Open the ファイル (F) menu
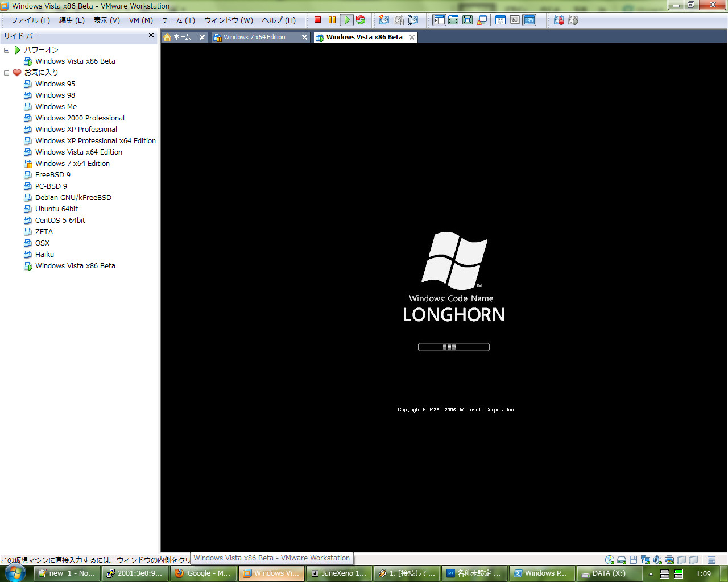 click(x=31, y=20)
